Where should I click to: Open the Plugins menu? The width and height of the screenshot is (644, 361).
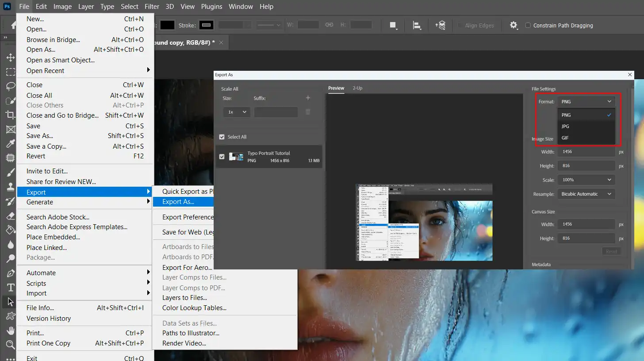(211, 7)
